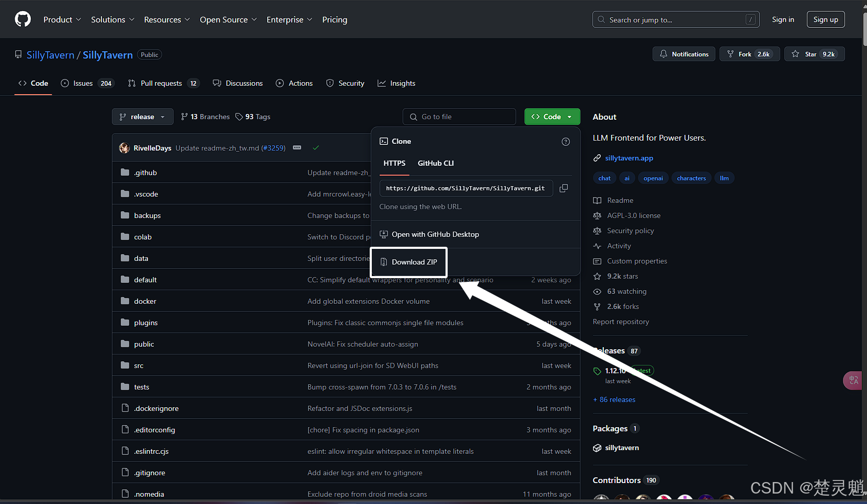Open the tests folder
Image resolution: width=867 pixels, height=504 pixels.
pos(142,387)
